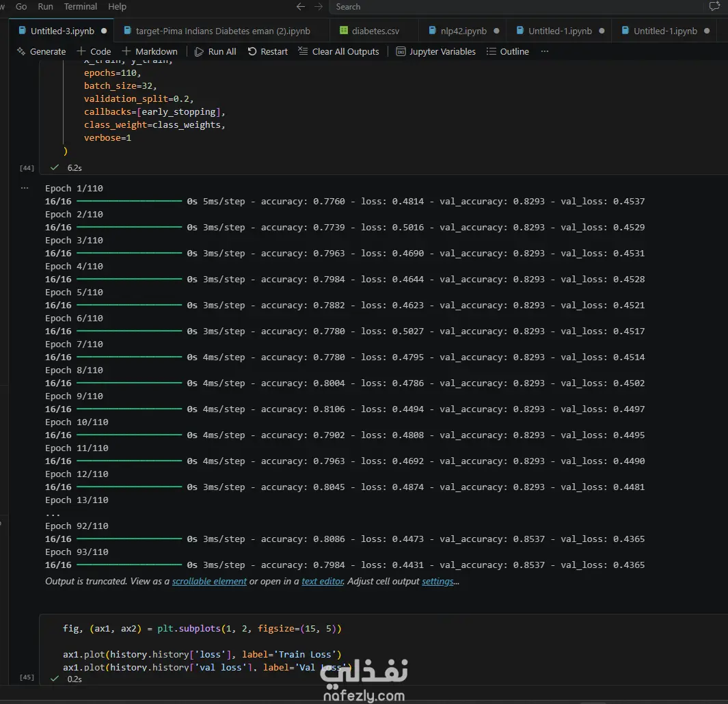Open the Help menu
Screen dimensions: 728x704
117,7
